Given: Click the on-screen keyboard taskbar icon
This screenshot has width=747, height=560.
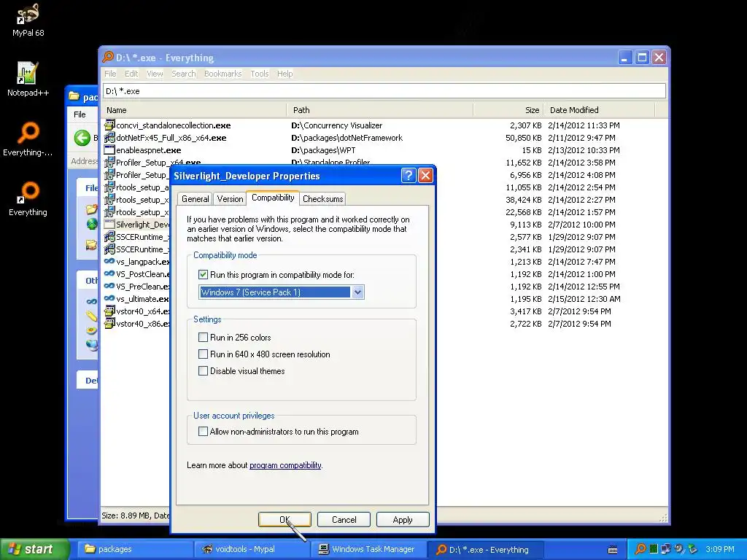Looking at the screenshot, I should click(x=613, y=550).
